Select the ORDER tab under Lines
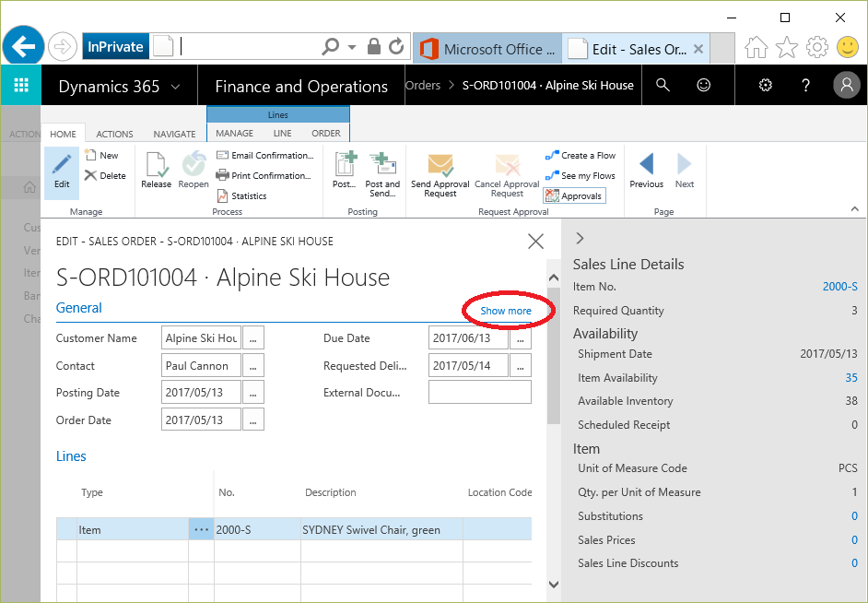Image resolution: width=868 pixels, height=603 pixels. (x=326, y=134)
